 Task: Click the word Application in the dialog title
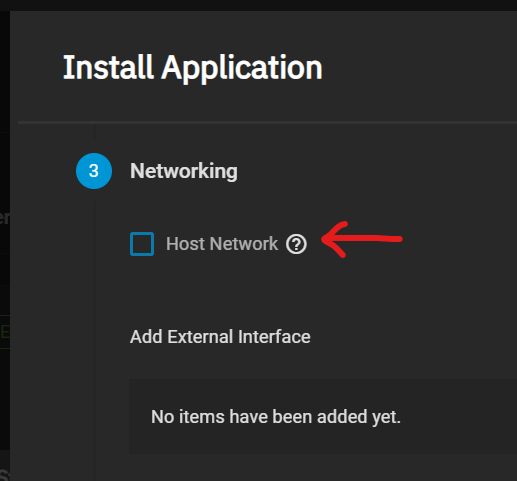(242, 68)
